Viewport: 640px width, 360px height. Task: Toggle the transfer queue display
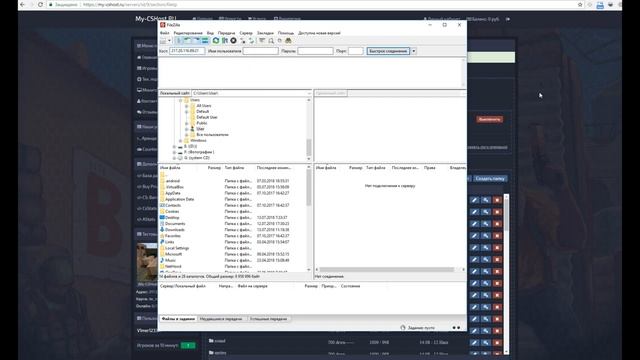point(205,41)
